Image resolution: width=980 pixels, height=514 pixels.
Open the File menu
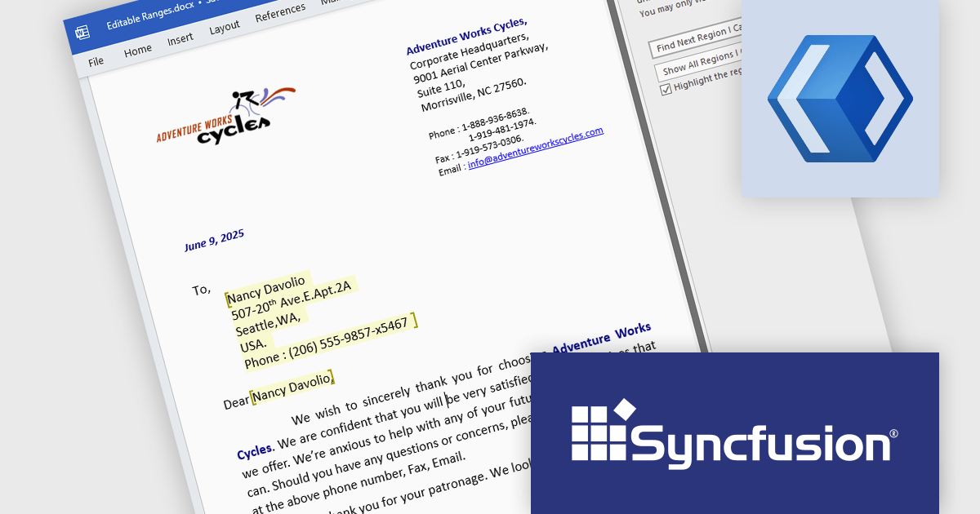click(96, 60)
